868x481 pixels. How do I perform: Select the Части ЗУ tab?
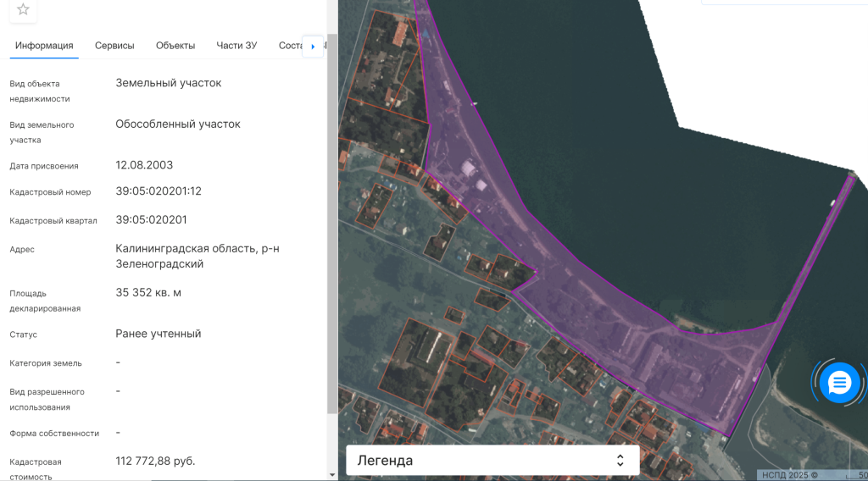click(x=236, y=46)
